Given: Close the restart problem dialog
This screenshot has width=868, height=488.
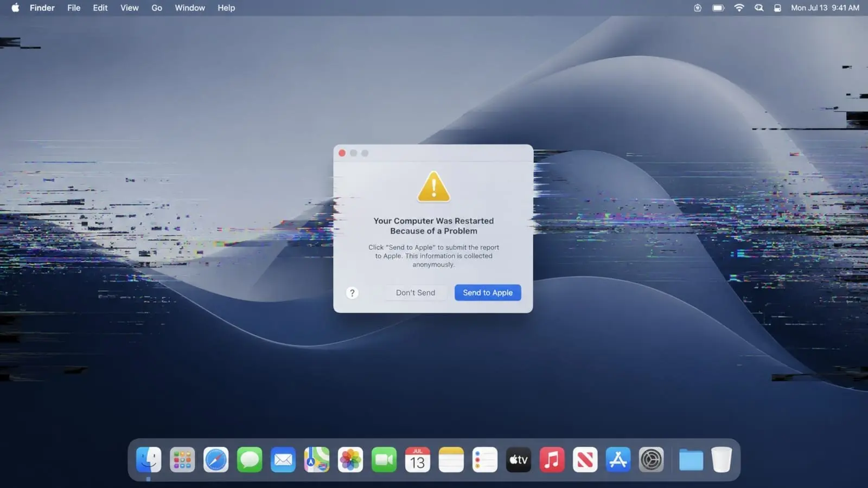Looking at the screenshot, I should point(342,153).
